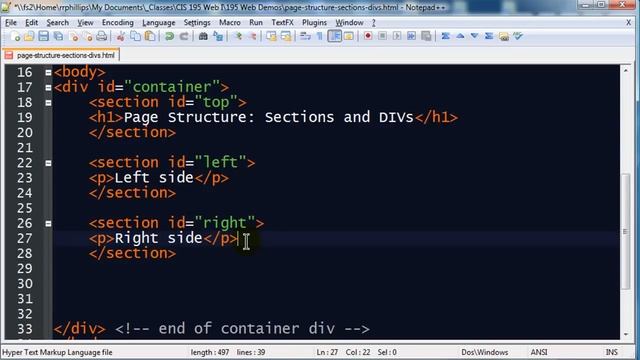Click the Open file folder icon
640x360 pixels.
coord(29,37)
